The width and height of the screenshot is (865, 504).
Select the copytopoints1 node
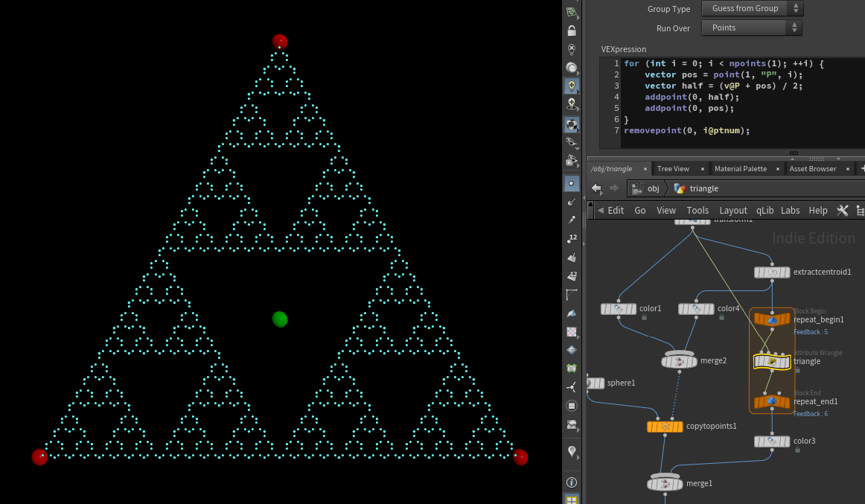pyautogui.click(x=665, y=427)
